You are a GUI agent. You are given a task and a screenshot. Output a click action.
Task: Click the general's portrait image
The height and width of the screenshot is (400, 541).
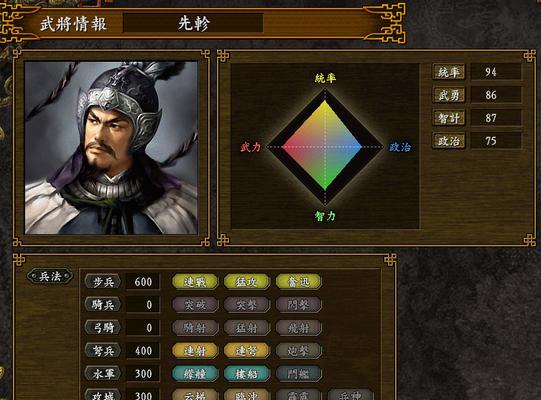(111, 148)
